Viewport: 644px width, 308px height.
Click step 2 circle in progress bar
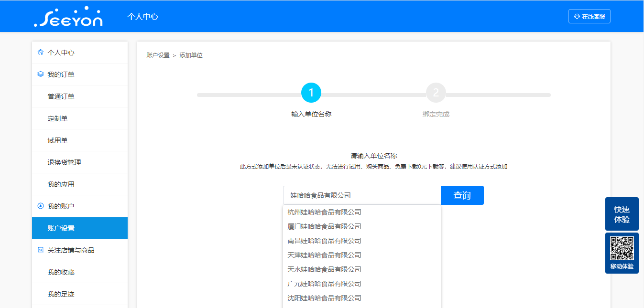(x=436, y=93)
